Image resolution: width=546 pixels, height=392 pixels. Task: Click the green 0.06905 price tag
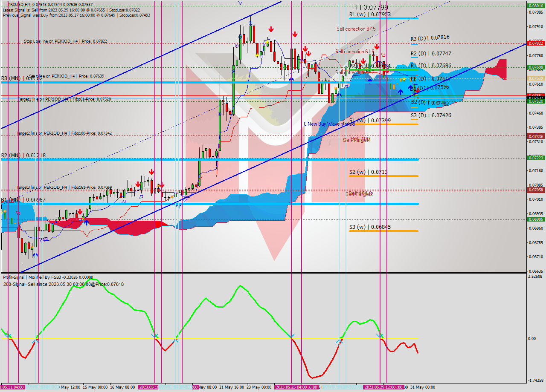(x=535, y=219)
